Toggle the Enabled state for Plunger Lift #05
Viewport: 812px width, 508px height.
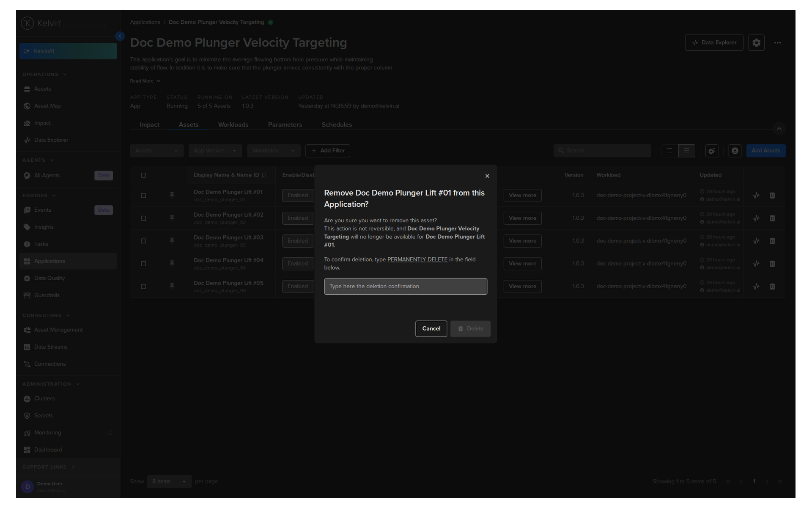coord(298,287)
